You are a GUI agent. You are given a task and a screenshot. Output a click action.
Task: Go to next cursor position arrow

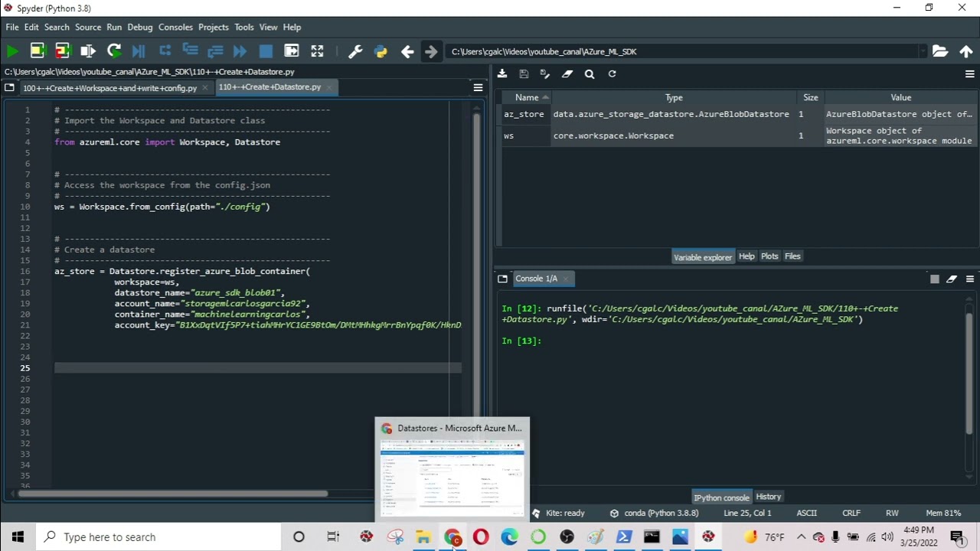click(x=431, y=51)
